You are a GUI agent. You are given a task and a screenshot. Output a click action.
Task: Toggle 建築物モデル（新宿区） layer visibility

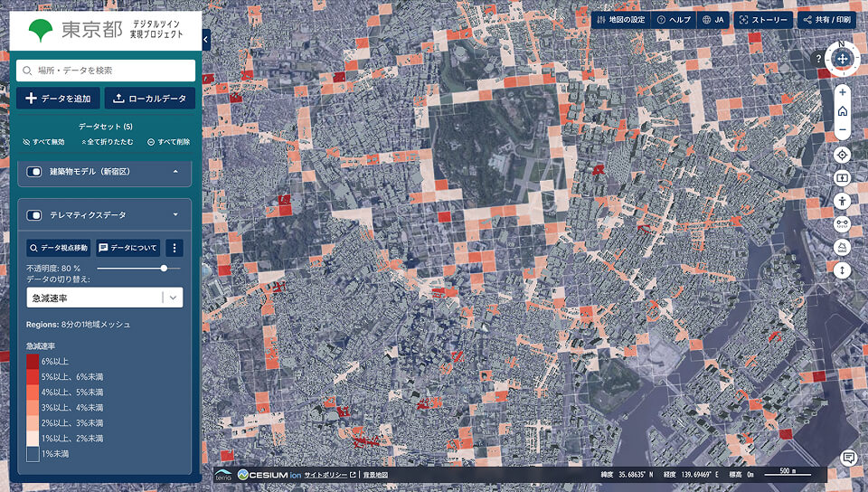click(35, 171)
